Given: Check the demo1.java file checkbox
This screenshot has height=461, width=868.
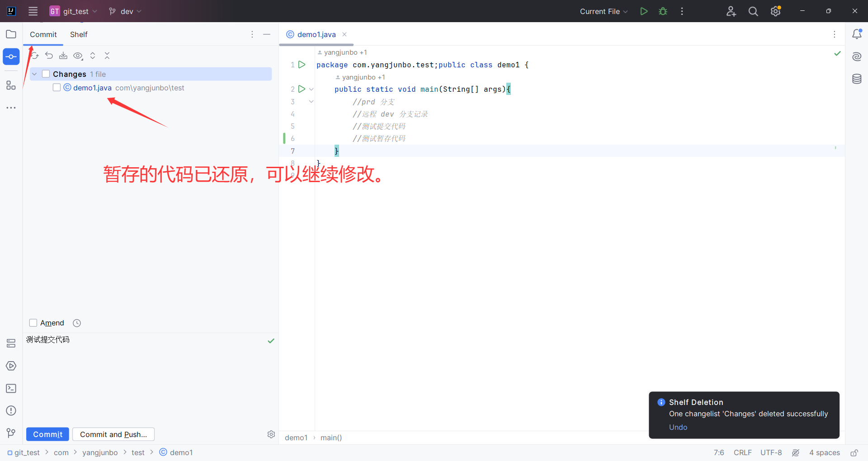Looking at the screenshot, I should pos(56,87).
